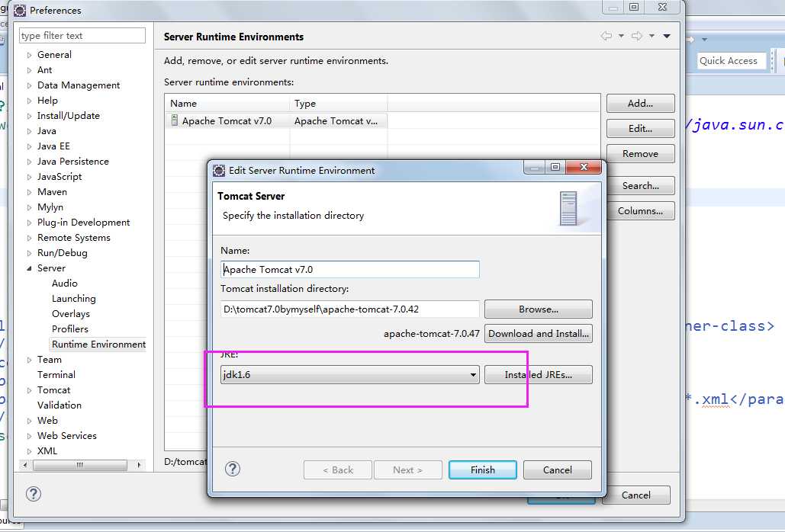Select the Mylyn tree item

pyautogui.click(x=50, y=207)
